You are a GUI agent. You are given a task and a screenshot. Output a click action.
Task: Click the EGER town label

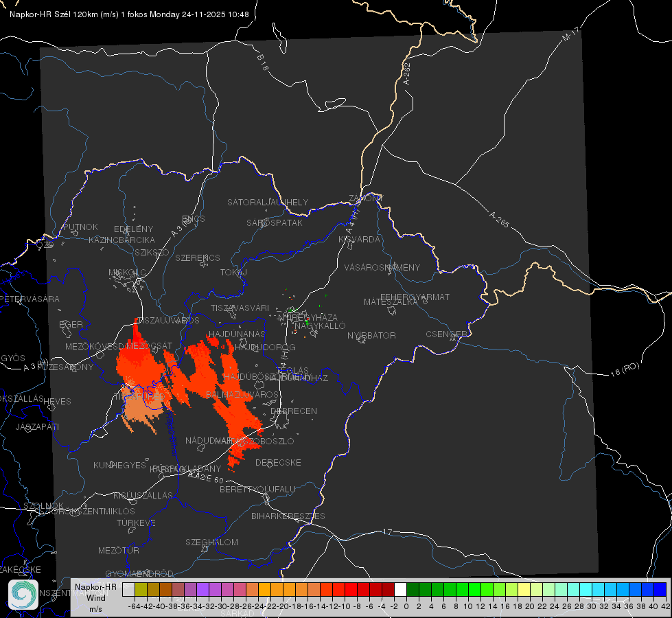[71, 325]
